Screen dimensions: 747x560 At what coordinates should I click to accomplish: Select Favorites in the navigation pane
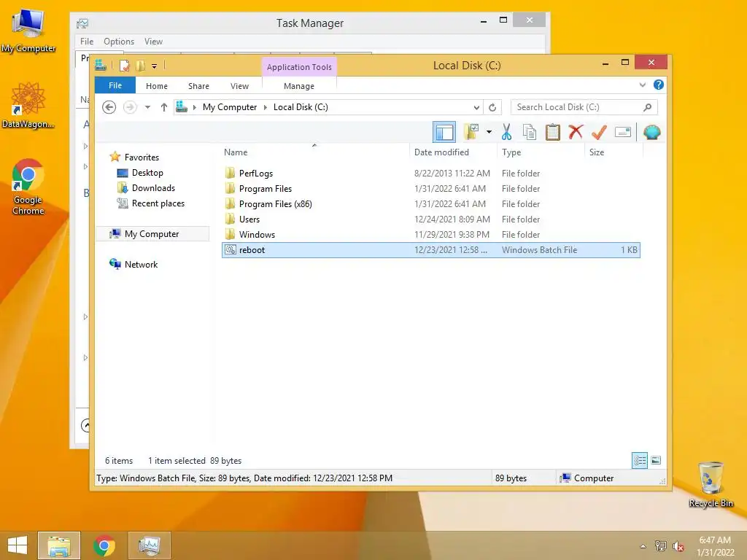[x=142, y=157]
